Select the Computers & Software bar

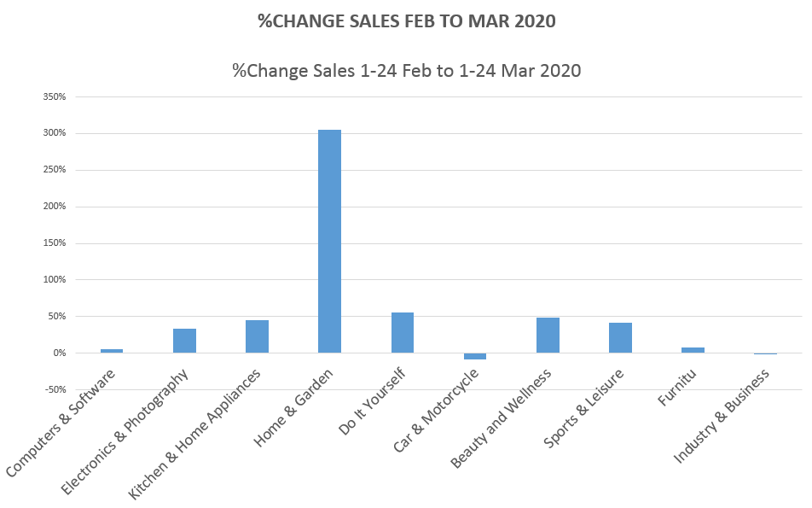click(112, 350)
